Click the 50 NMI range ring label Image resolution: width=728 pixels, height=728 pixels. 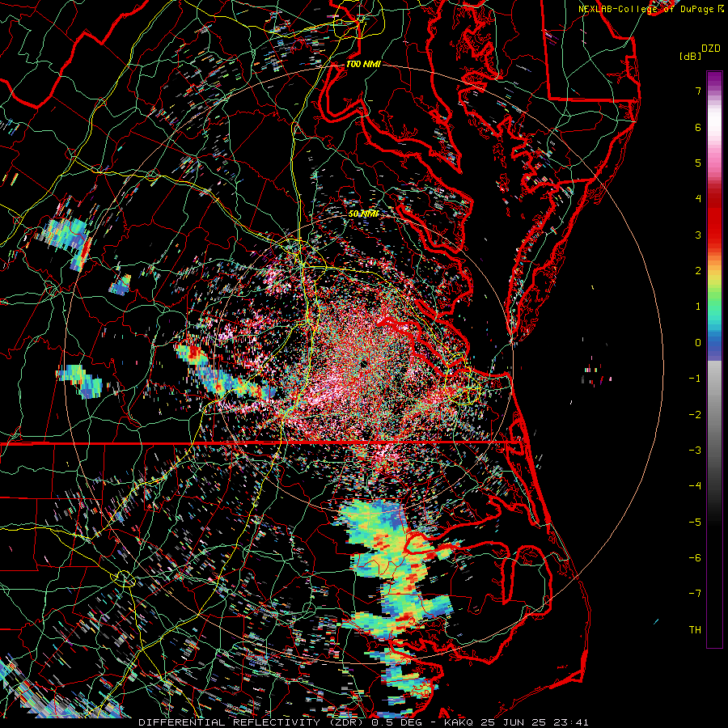click(363, 214)
